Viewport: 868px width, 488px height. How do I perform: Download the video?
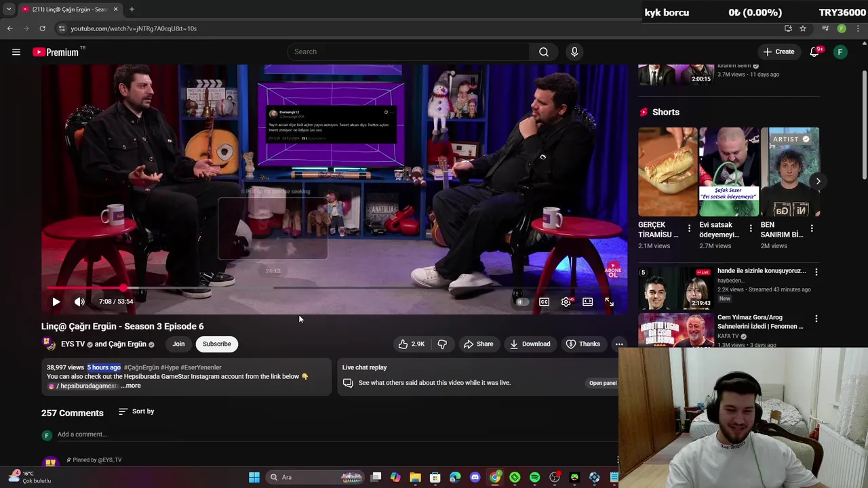click(x=530, y=344)
